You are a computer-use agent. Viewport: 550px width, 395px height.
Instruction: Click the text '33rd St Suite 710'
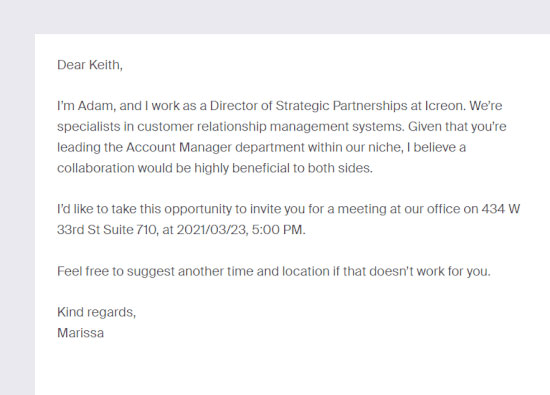(x=107, y=230)
